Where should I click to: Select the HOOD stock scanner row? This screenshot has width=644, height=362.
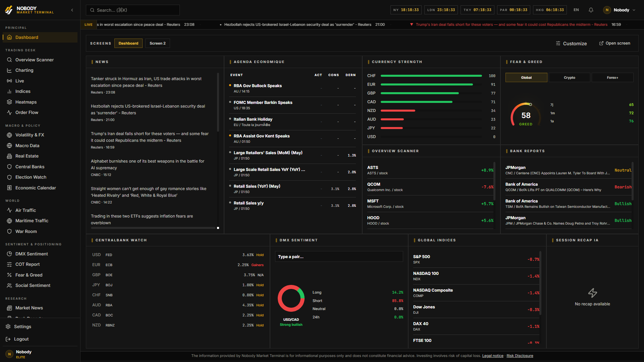point(430,220)
